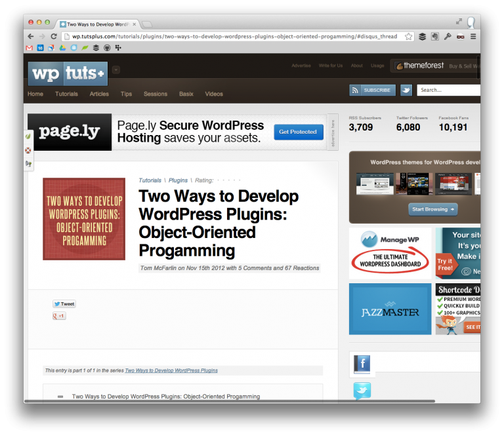Go back to the previous page
The width and height of the screenshot is (504, 436).
[31, 37]
